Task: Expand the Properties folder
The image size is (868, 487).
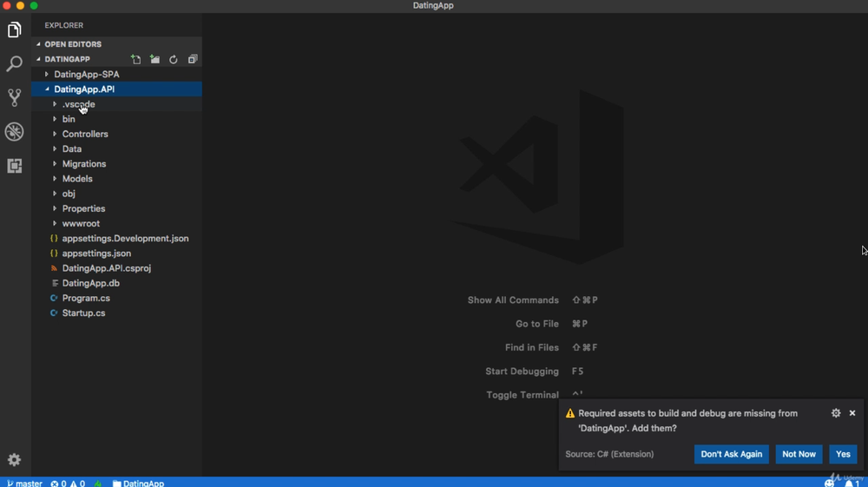Action: coord(117,208)
